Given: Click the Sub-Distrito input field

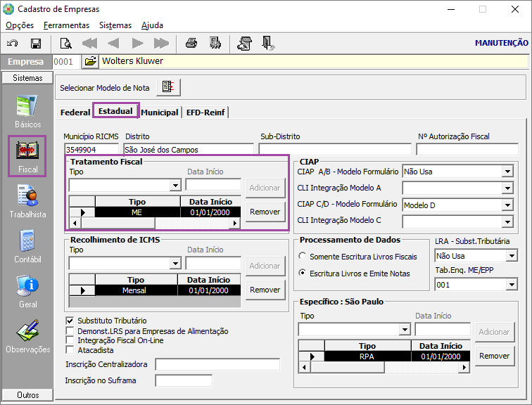Looking at the screenshot, I should [335, 150].
